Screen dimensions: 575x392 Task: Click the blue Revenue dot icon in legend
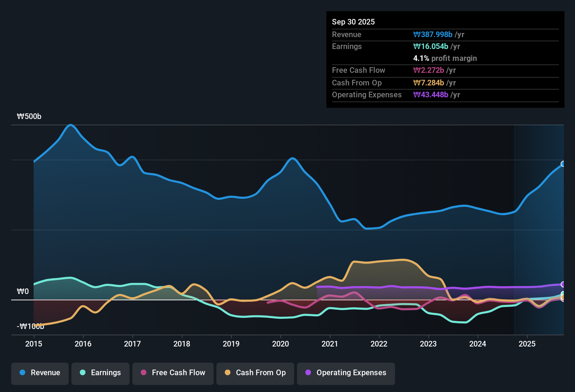pos(22,373)
